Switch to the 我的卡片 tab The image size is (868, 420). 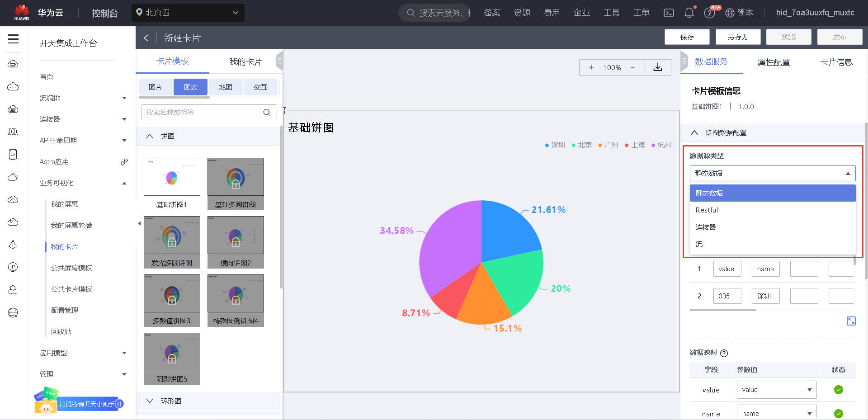(245, 61)
